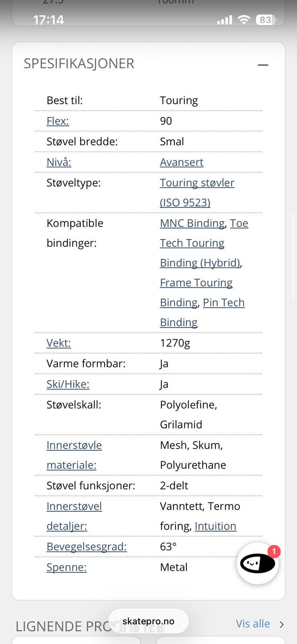This screenshot has width=297, height=644.
Task: Open the Flex: glossary link
Action: (58, 121)
